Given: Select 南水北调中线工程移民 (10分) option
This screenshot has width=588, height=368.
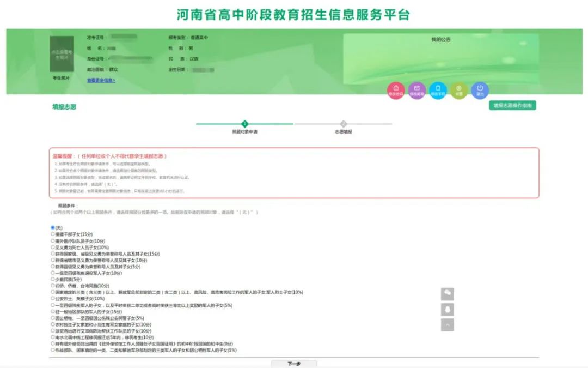Looking at the screenshot, I should coord(53,337).
